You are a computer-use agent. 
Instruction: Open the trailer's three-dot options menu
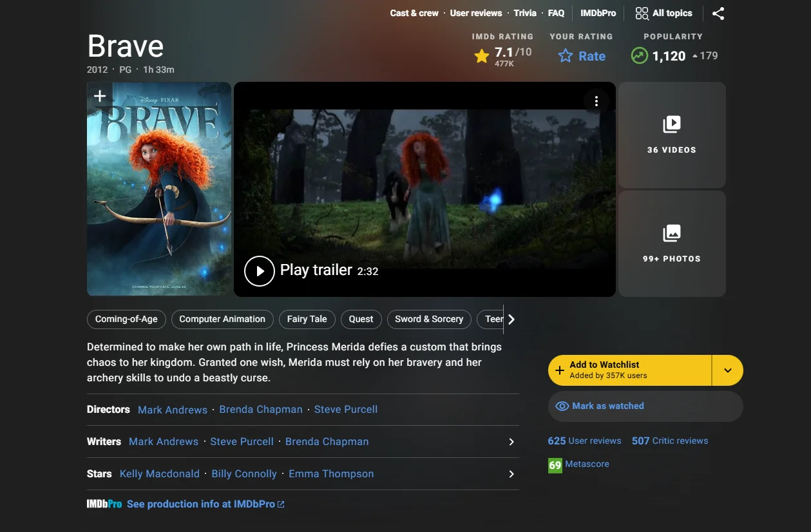596,100
